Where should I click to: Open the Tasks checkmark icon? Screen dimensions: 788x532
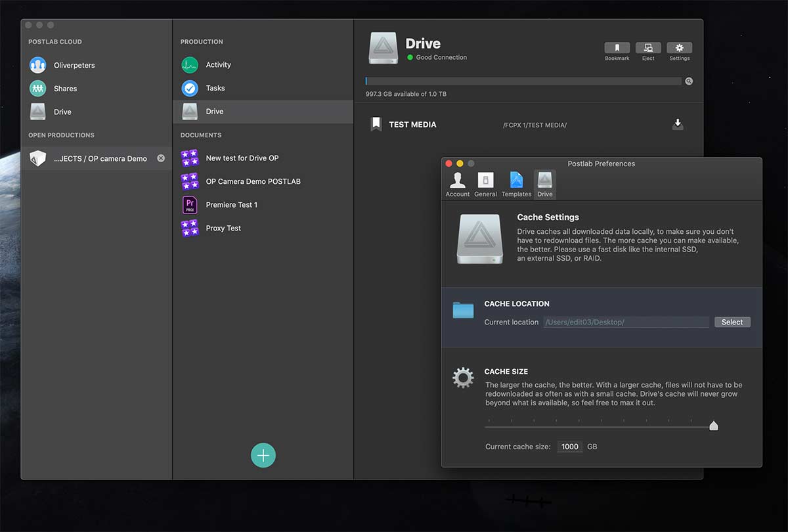190,88
